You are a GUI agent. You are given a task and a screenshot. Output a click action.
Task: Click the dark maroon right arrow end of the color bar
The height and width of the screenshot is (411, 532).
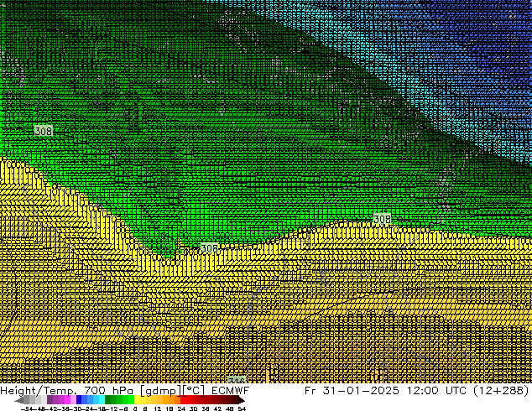242,399
